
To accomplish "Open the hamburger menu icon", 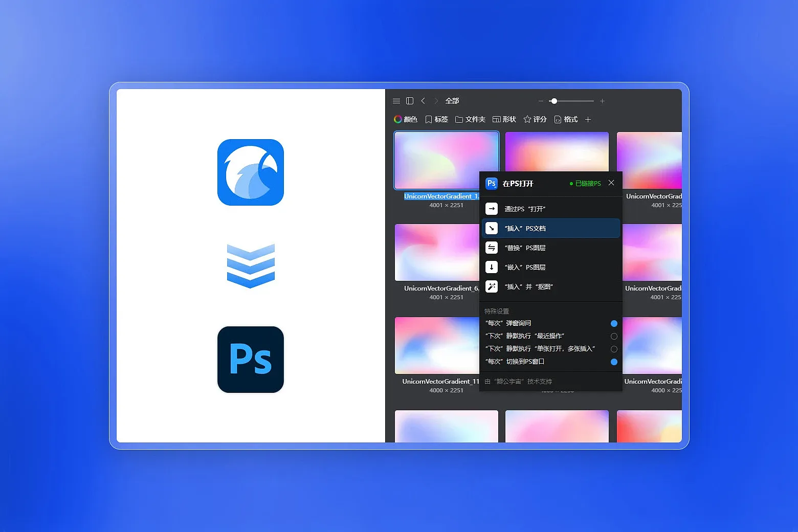I will point(396,101).
